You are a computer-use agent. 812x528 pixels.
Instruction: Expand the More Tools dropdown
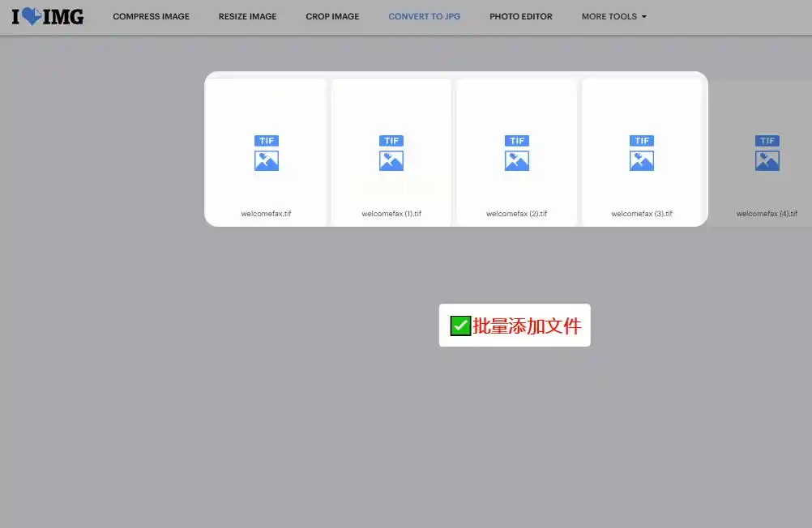click(x=614, y=16)
